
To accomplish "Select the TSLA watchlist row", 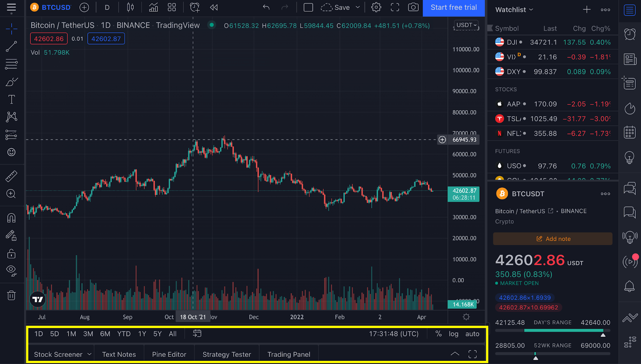I will coord(552,119).
